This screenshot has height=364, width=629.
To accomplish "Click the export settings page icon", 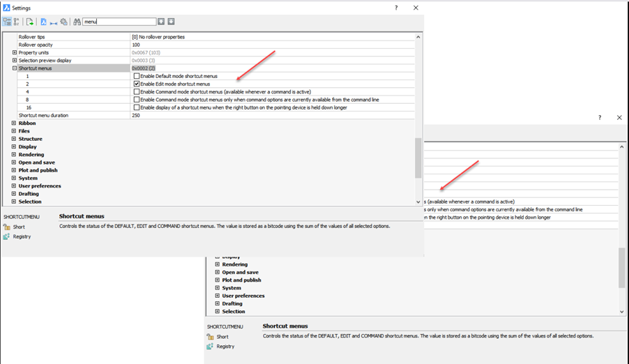I will pos(30,22).
